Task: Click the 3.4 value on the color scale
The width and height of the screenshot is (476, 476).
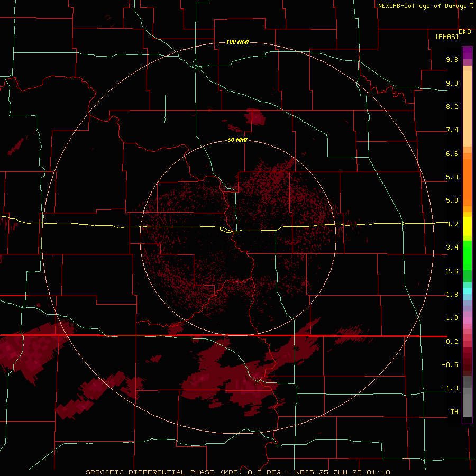Action: (x=452, y=248)
